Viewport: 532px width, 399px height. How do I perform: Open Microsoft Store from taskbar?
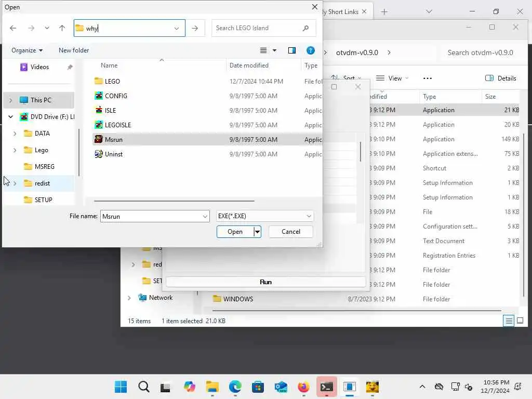click(x=258, y=387)
